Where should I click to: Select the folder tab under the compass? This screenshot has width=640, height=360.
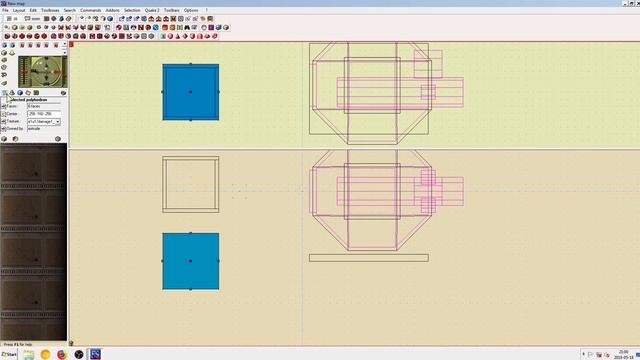click(28, 93)
